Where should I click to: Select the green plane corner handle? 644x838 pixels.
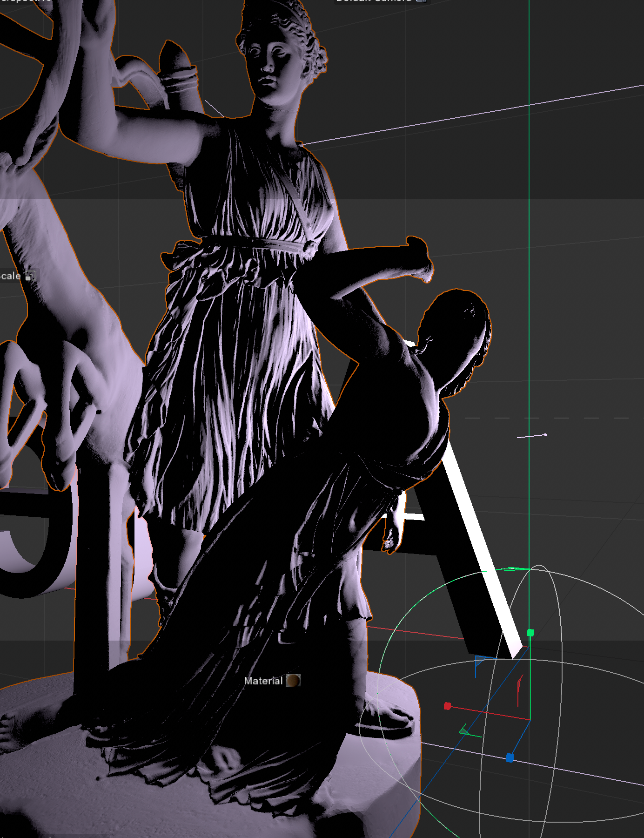[465, 731]
